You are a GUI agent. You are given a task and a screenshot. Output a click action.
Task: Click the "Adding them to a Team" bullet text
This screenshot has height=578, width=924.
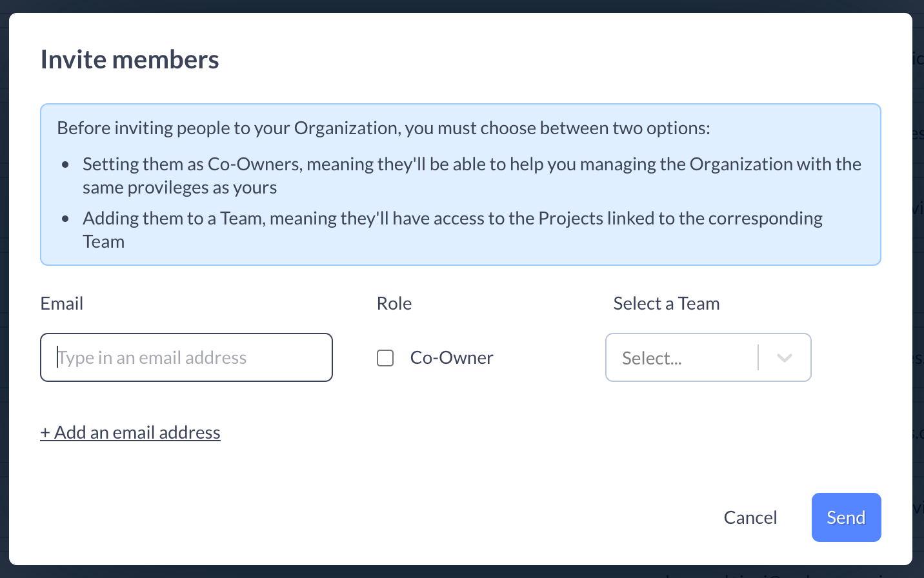(x=452, y=219)
